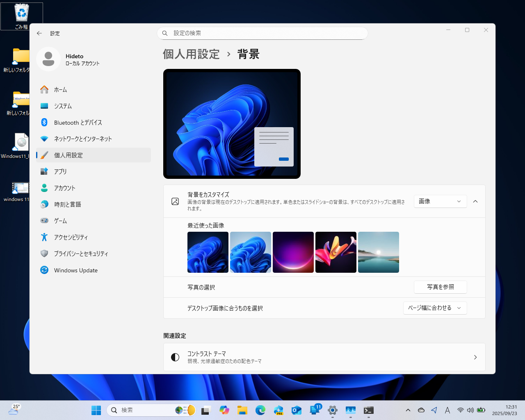Open the コントラスト テーマ related setting
The image size is (525, 420).
point(324,357)
